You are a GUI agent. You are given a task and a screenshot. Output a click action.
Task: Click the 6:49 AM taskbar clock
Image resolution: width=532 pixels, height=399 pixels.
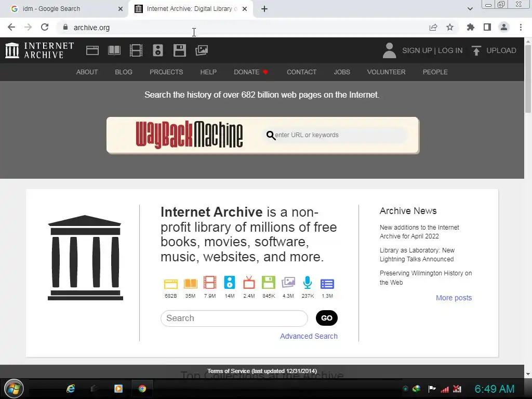coord(495,389)
